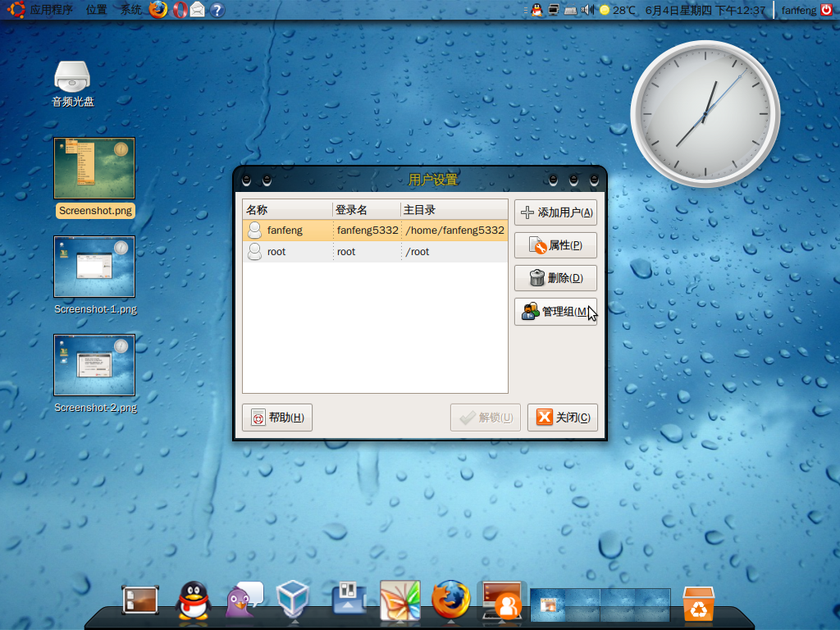Launch VirtualBox cube from the dock
The image size is (840, 630).
click(293, 600)
